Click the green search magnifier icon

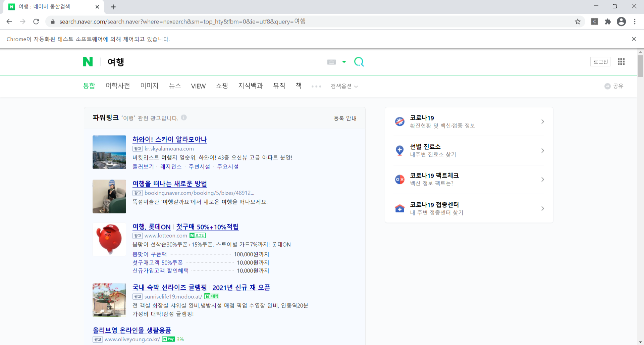(x=359, y=62)
